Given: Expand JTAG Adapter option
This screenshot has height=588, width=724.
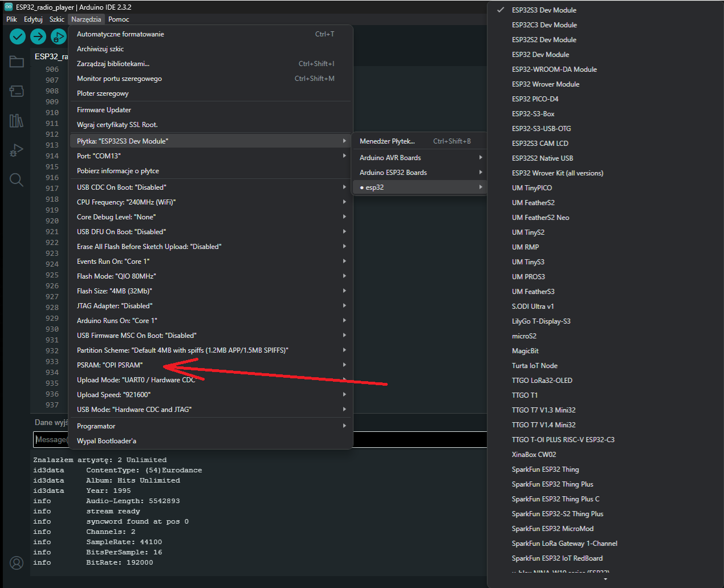Looking at the screenshot, I should coord(210,306).
